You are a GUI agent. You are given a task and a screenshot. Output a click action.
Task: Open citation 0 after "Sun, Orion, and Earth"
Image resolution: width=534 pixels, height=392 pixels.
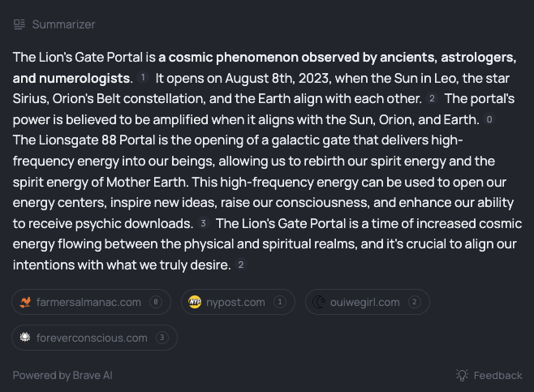[x=489, y=119]
